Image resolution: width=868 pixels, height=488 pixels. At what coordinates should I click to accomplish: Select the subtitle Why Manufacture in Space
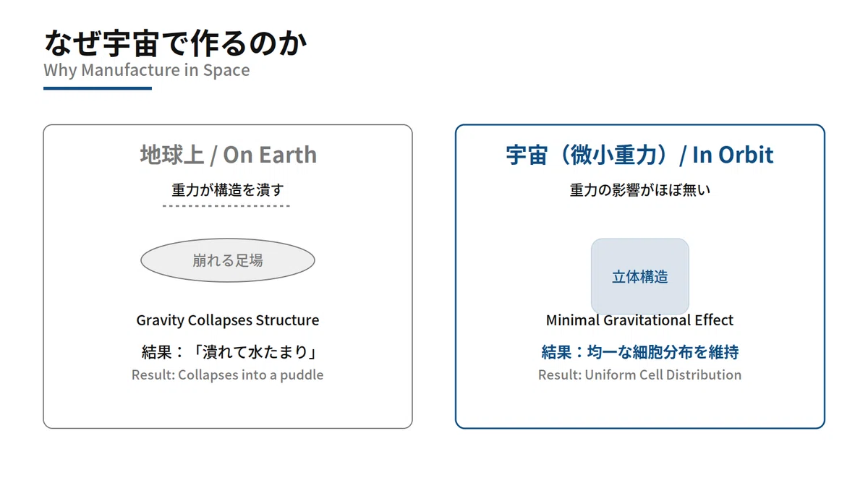coord(147,70)
